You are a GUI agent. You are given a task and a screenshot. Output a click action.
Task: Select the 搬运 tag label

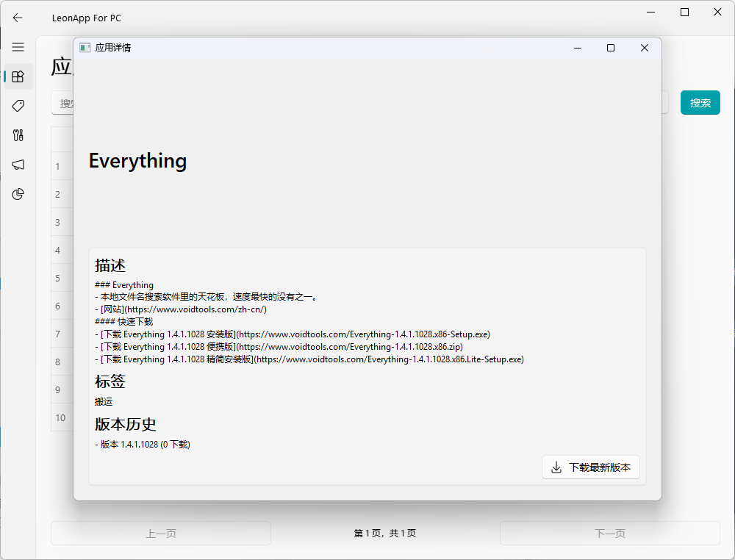point(103,402)
